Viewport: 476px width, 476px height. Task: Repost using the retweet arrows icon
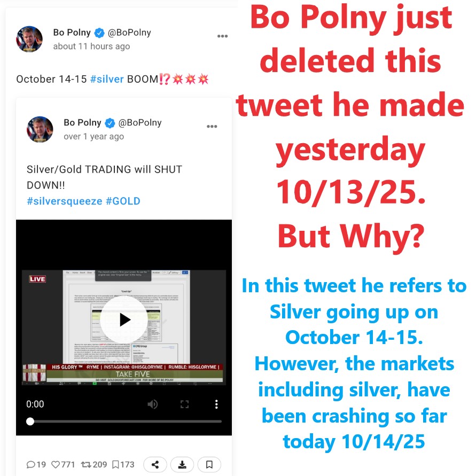coord(86,464)
